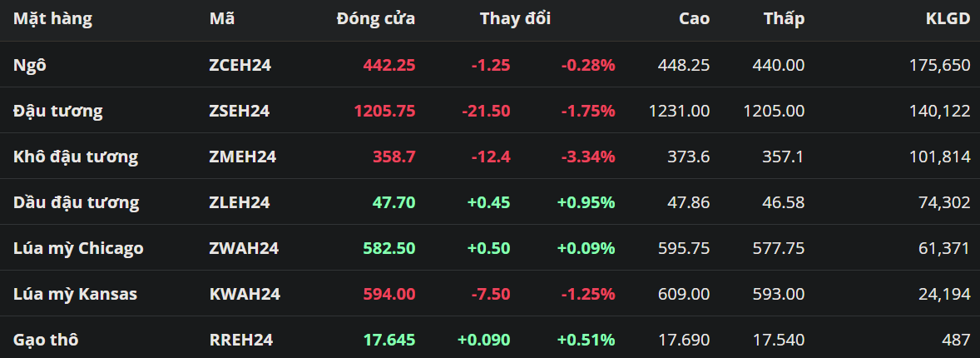Open the "Đậu tương" commodity name
The width and height of the screenshot is (980, 358).
click(x=58, y=111)
